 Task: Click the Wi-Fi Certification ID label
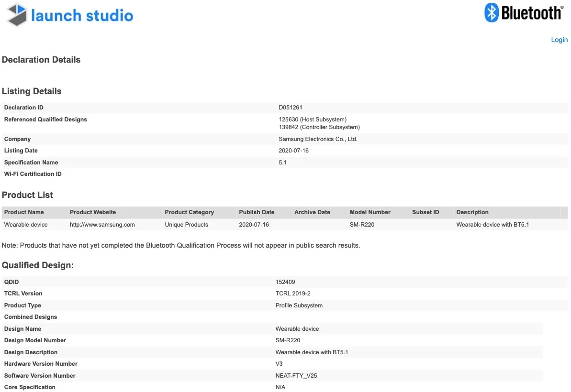[33, 174]
